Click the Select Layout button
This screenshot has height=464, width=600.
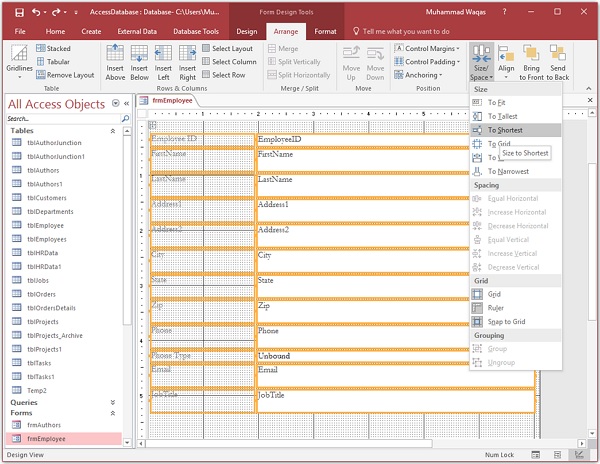(226, 48)
